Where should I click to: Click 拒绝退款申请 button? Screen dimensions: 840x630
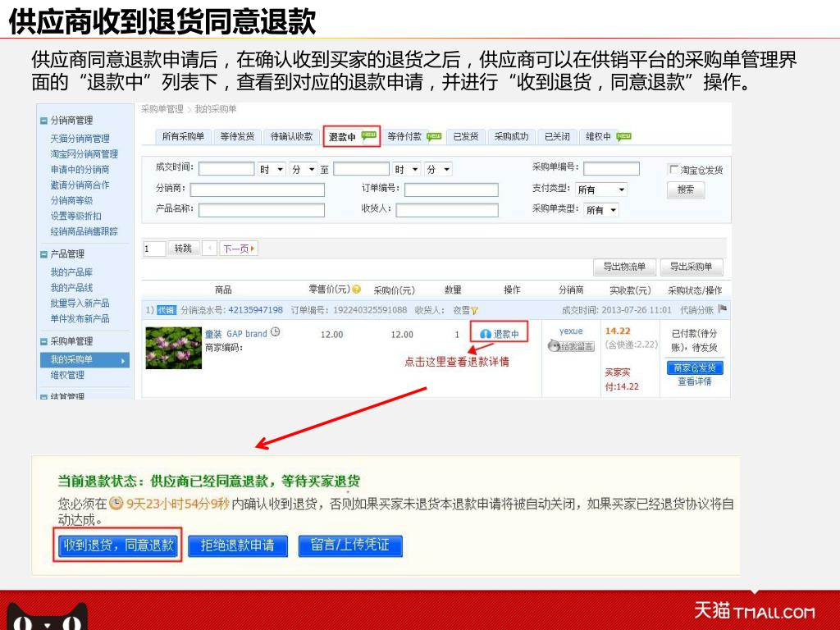pos(238,546)
